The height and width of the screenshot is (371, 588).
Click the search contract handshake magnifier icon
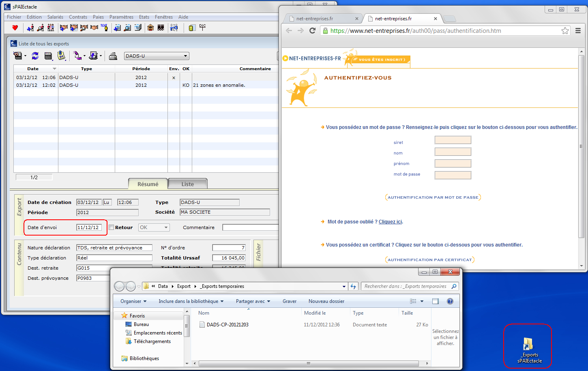coord(84,28)
